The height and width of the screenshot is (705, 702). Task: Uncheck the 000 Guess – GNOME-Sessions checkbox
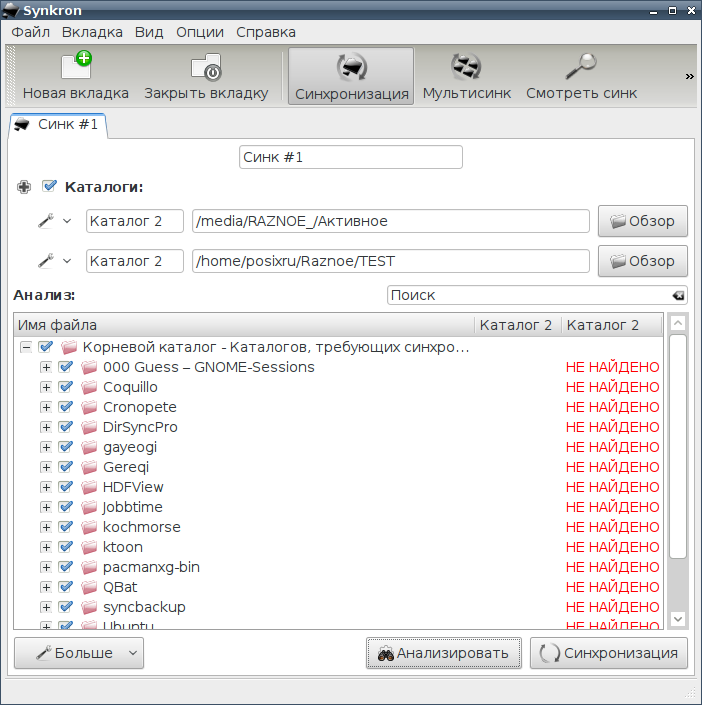click(66, 367)
